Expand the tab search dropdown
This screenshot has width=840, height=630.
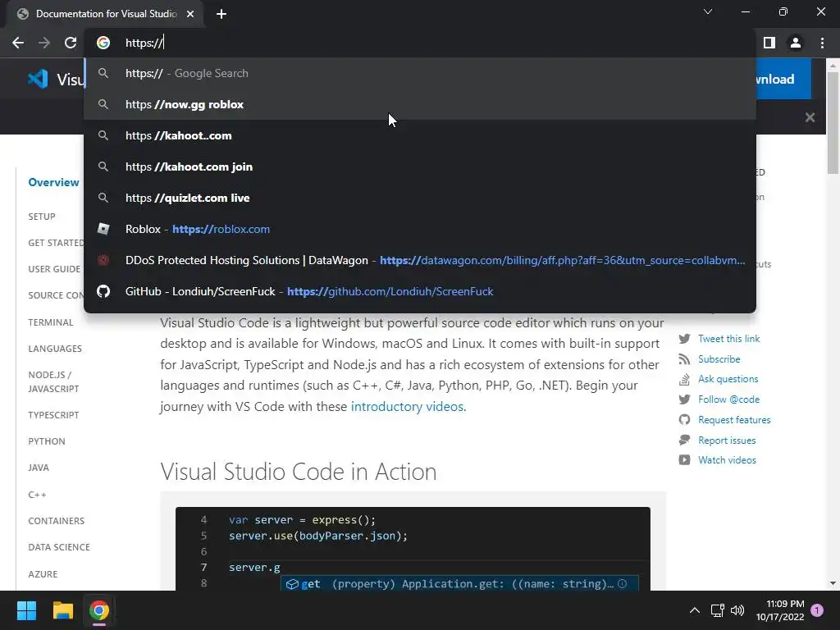[x=708, y=12]
